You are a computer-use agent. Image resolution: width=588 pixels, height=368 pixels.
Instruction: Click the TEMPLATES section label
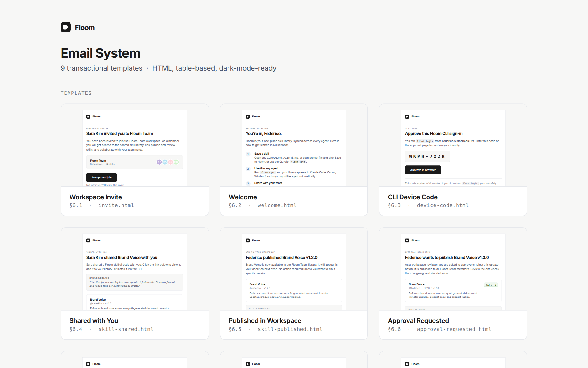pyautogui.click(x=76, y=93)
